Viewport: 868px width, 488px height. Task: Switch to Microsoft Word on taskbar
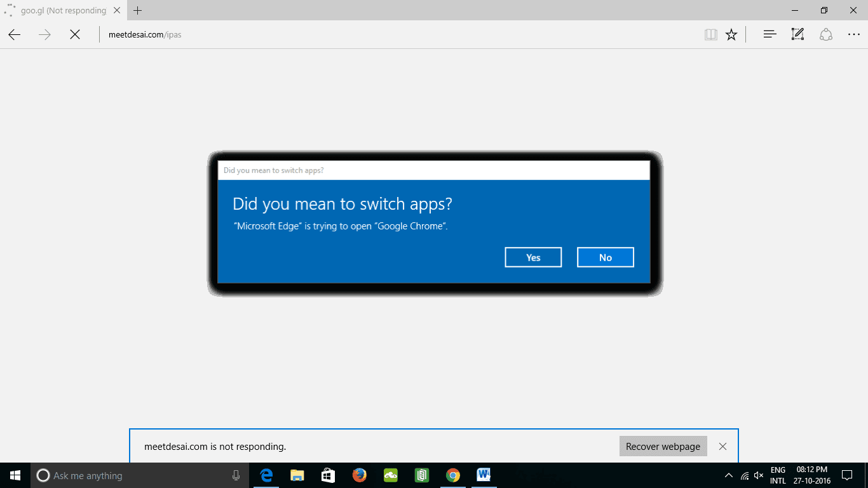point(484,475)
